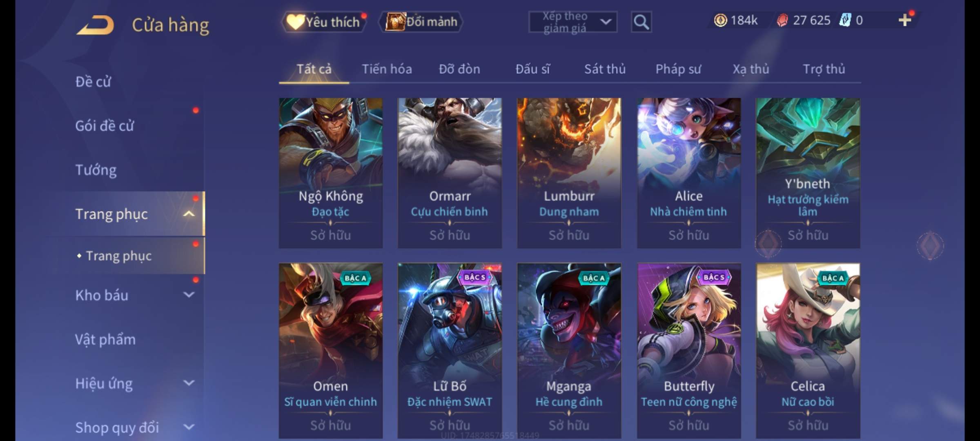Open Gói đề cử in the sidebar
Screen dimensions: 980x441
click(105, 126)
